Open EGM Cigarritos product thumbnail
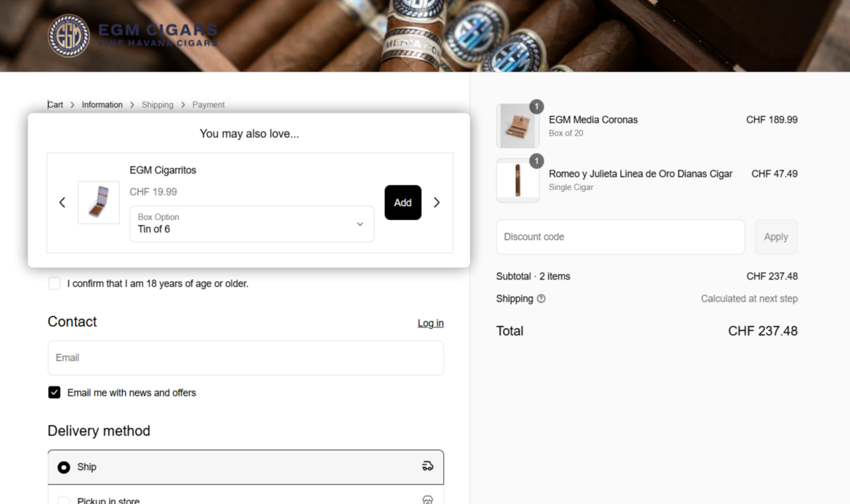The width and height of the screenshot is (850, 504). [x=99, y=202]
